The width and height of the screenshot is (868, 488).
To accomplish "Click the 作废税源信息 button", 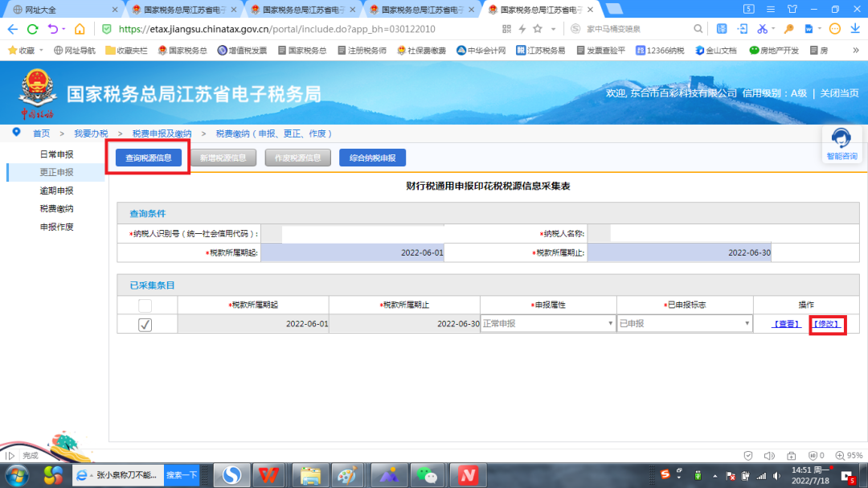I will coord(298,158).
